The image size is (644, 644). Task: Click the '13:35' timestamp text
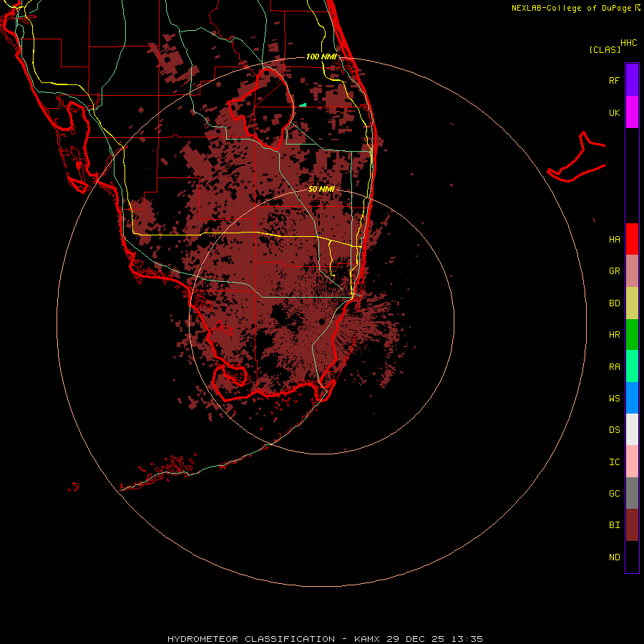(x=467, y=639)
